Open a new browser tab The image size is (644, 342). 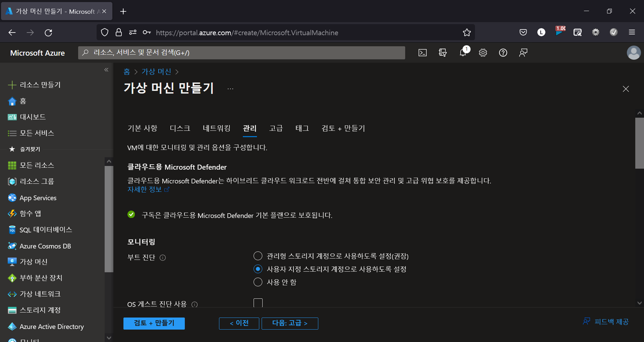pos(123,12)
